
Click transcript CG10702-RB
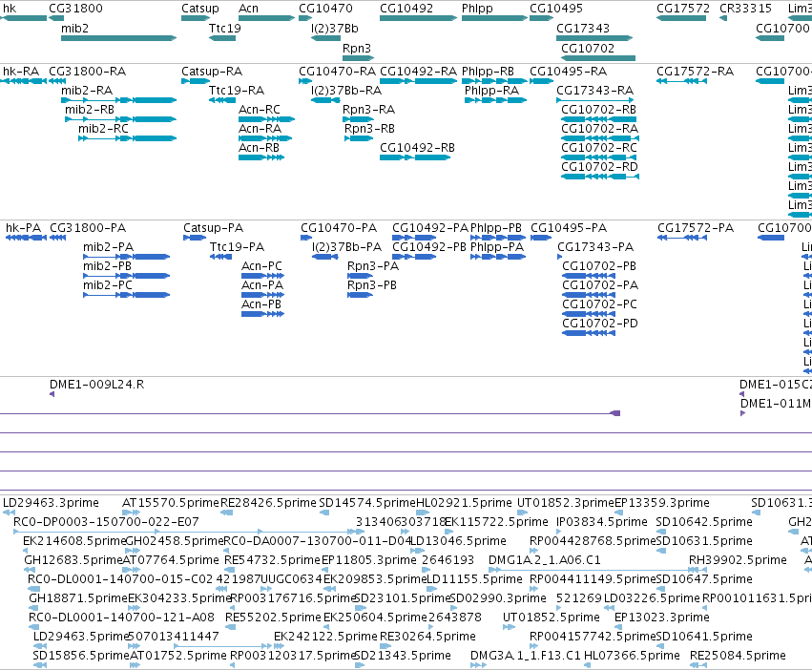598,119
